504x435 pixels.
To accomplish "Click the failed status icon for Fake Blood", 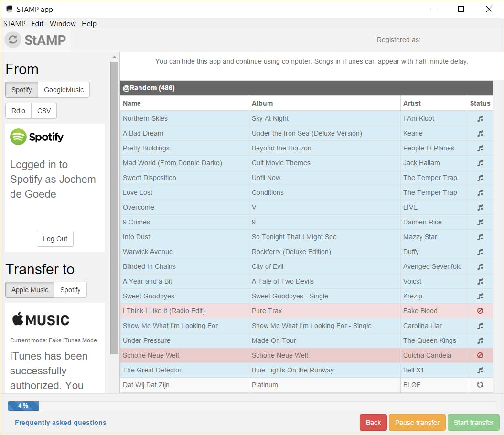I will [x=480, y=311].
